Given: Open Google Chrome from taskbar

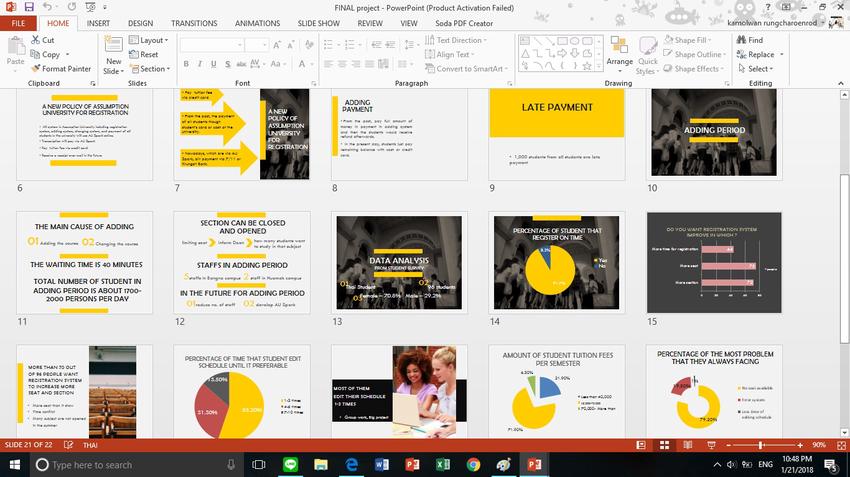Looking at the screenshot, I should click(473, 465).
